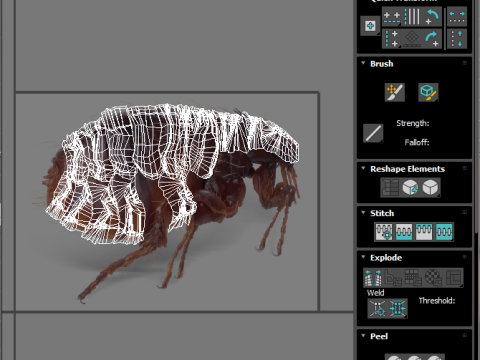
Task: Click Weld Selected Subobjects icon
Action: (x=398, y=308)
